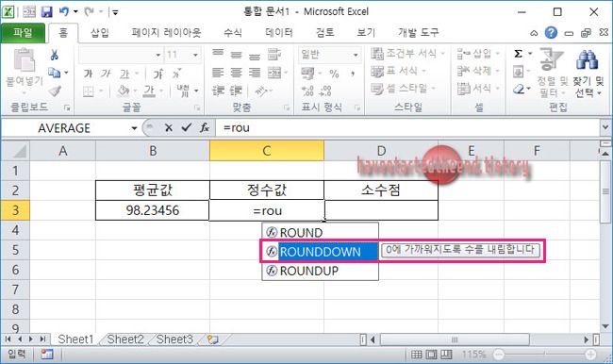Open the font name dropdown
Screen dimensions: 613x364
click(x=157, y=55)
